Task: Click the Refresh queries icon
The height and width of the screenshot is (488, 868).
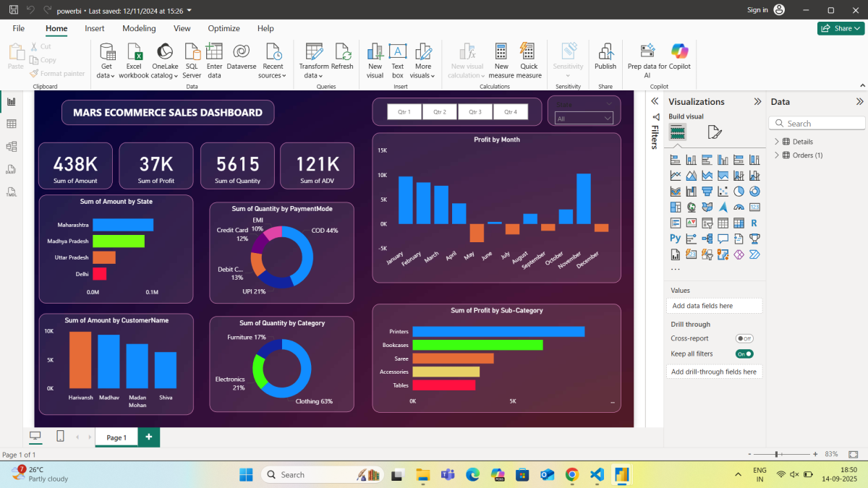Action: coord(342,53)
